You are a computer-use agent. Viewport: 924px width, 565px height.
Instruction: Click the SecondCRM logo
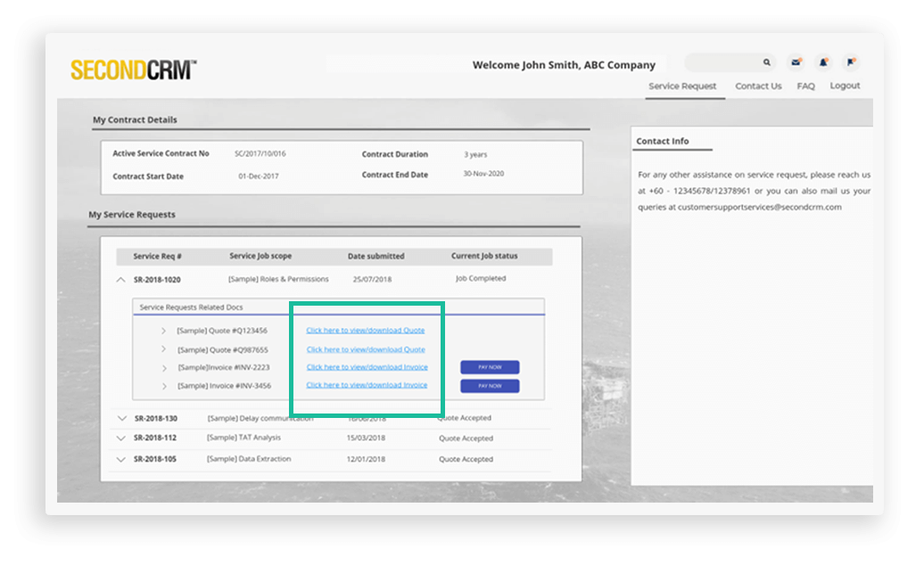[134, 70]
